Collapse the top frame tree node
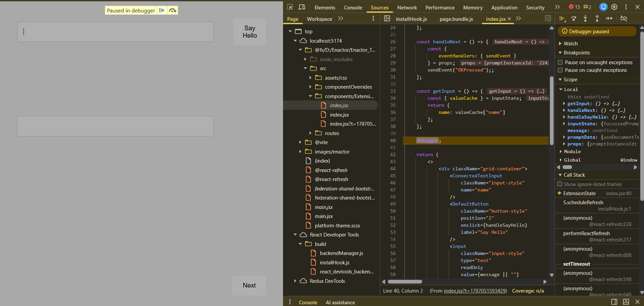The width and height of the screenshot is (644, 306). 290,31
